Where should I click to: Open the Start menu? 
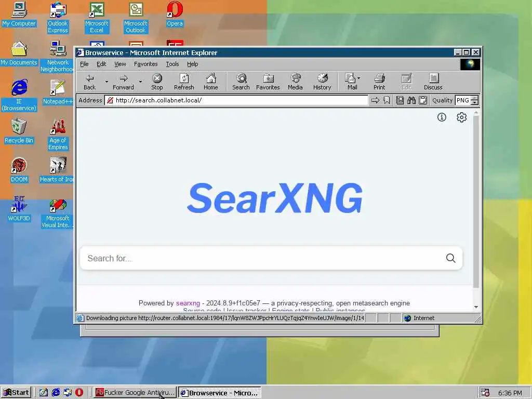coord(16,393)
